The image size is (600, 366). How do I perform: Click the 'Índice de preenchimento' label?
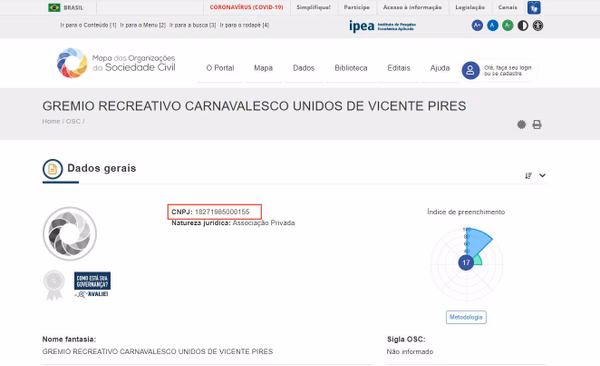coord(466,212)
